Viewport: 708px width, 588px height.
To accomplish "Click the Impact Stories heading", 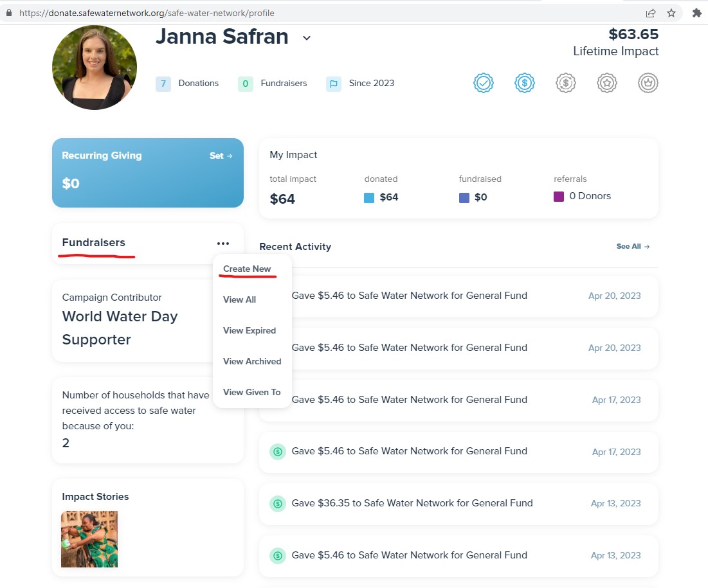I will pos(95,496).
